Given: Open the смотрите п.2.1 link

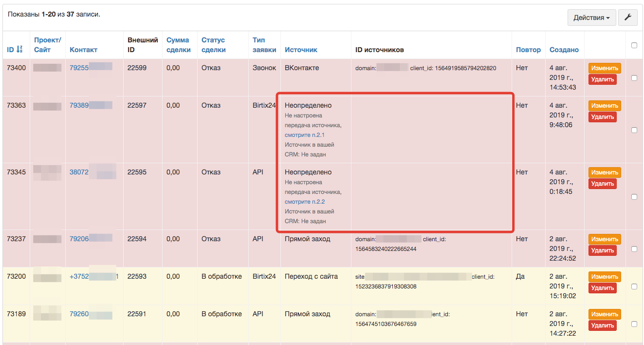Looking at the screenshot, I should (x=304, y=134).
